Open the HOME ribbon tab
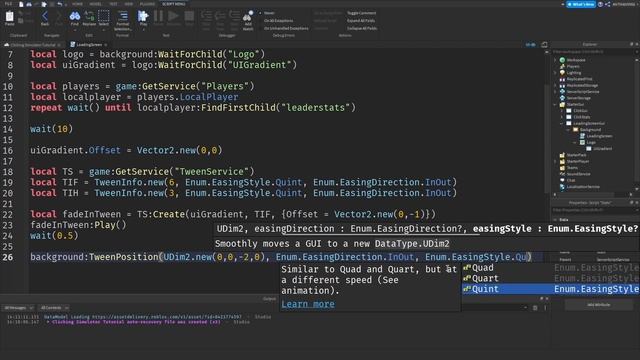Screen dimensions: 640x360 (77, 4)
